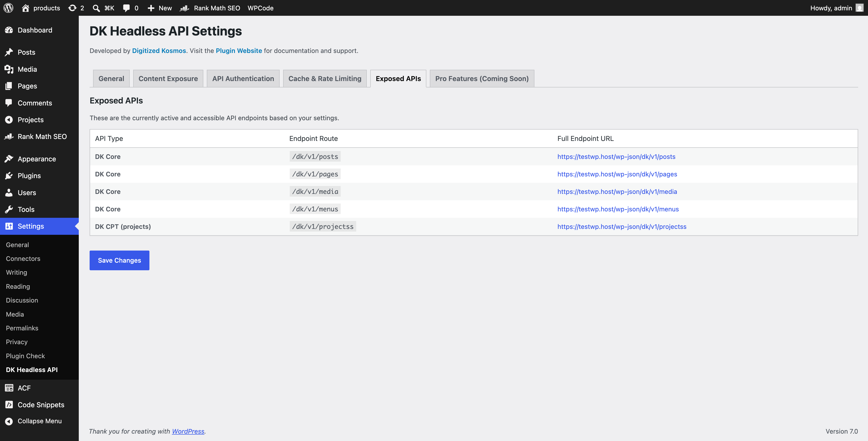This screenshot has height=441, width=868.
Task: Select the Exposed APIs tab
Action: coord(398,79)
